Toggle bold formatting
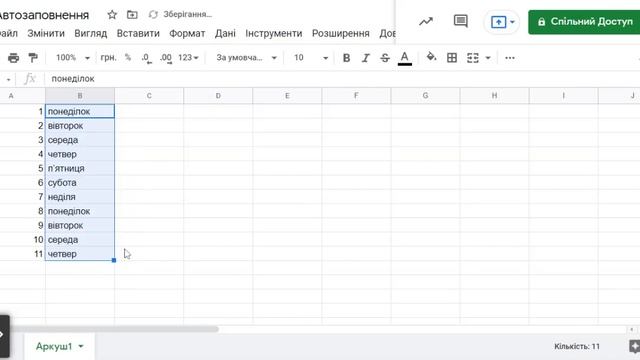 [346, 58]
